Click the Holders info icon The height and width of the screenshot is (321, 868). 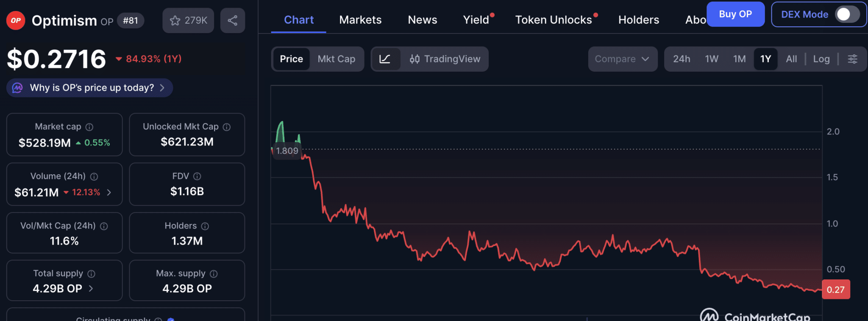tap(205, 226)
